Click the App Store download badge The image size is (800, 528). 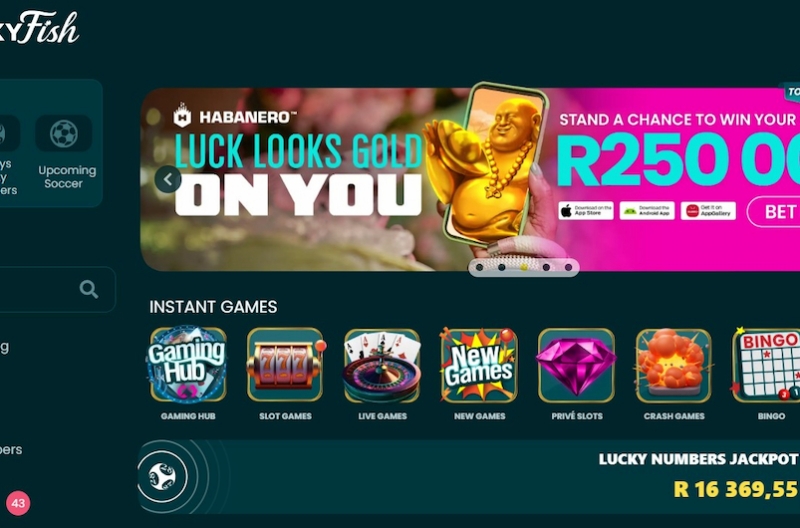pyautogui.click(x=586, y=211)
